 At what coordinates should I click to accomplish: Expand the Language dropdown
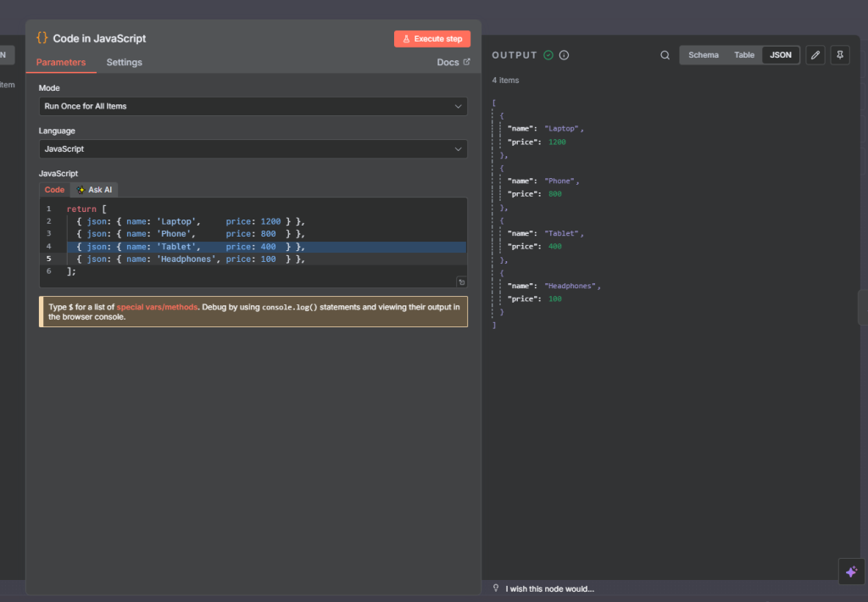click(253, 149)
